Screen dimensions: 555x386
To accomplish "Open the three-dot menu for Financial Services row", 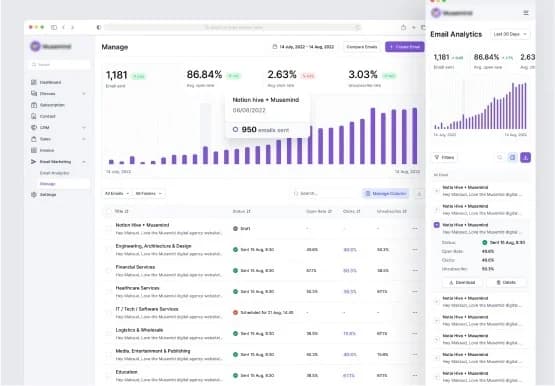I will [415, 271].
